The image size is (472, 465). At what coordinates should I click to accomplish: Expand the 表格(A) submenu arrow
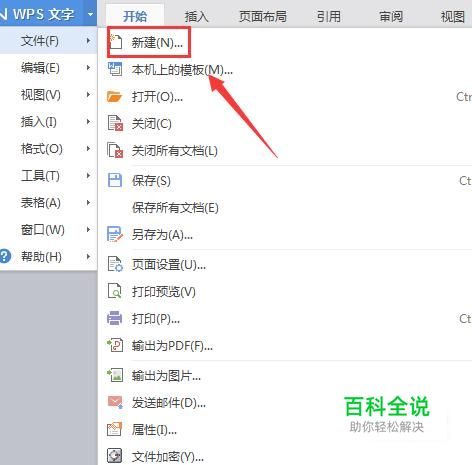(88, 202)
